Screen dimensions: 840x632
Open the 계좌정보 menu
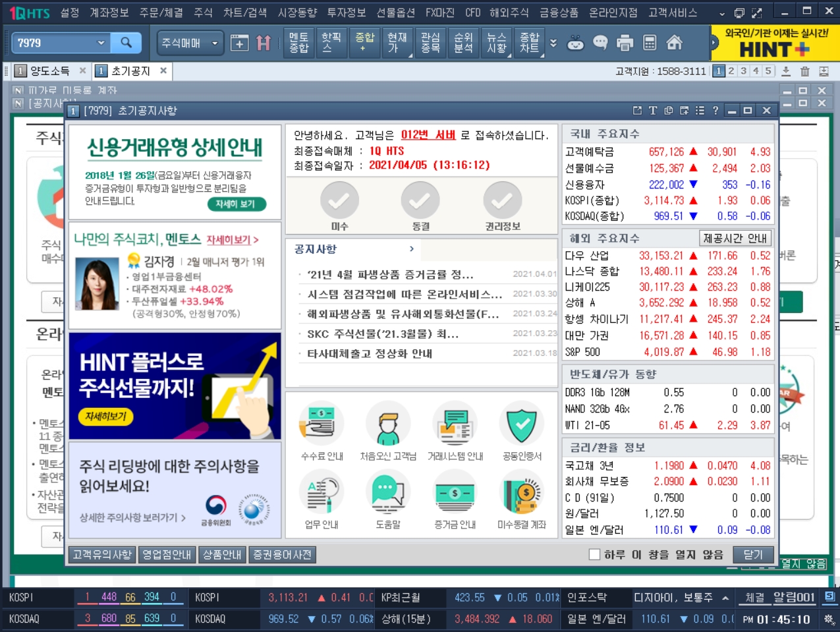(109, 13)
